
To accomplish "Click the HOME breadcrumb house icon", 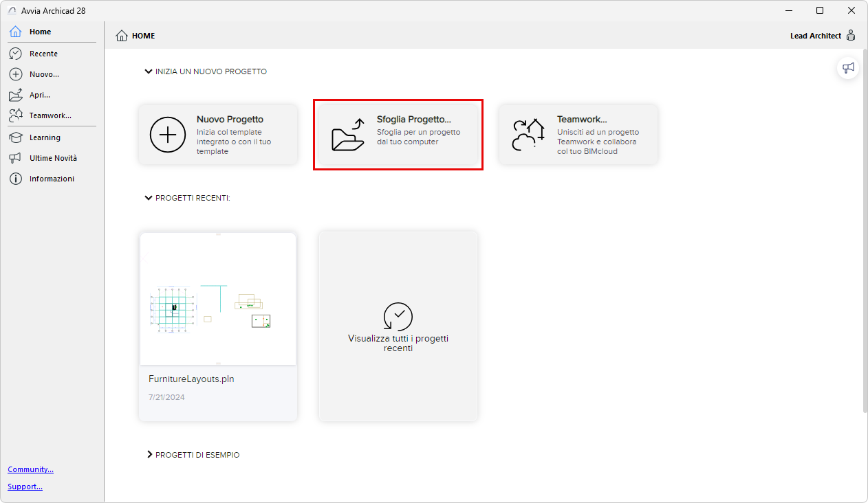I will [122, 36].
